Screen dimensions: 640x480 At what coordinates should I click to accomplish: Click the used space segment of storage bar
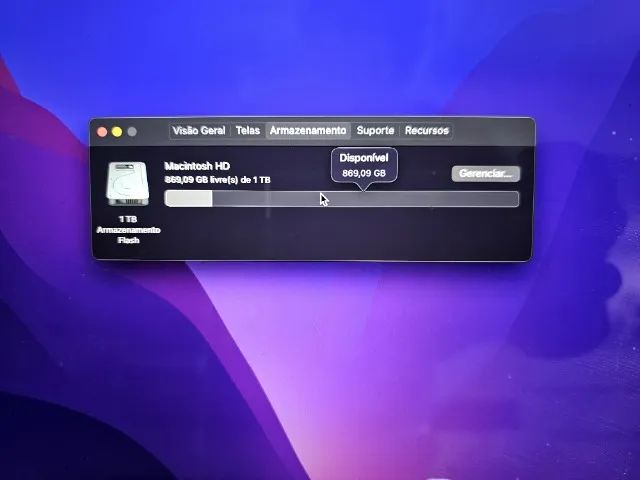point(189,199)
